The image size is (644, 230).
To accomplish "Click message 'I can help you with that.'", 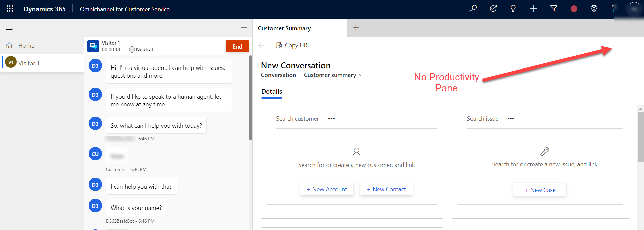I will pyautogui.click(x=142, y=186).
